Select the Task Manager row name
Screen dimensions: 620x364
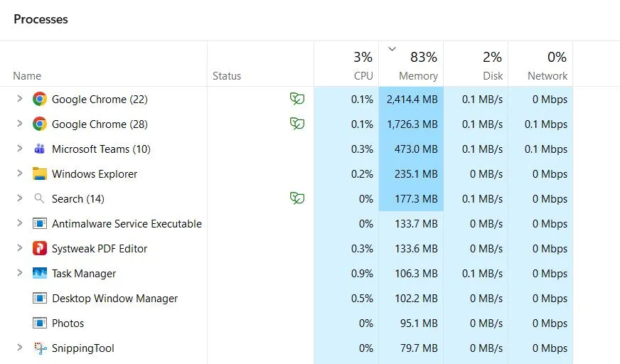tap(84, 274)
